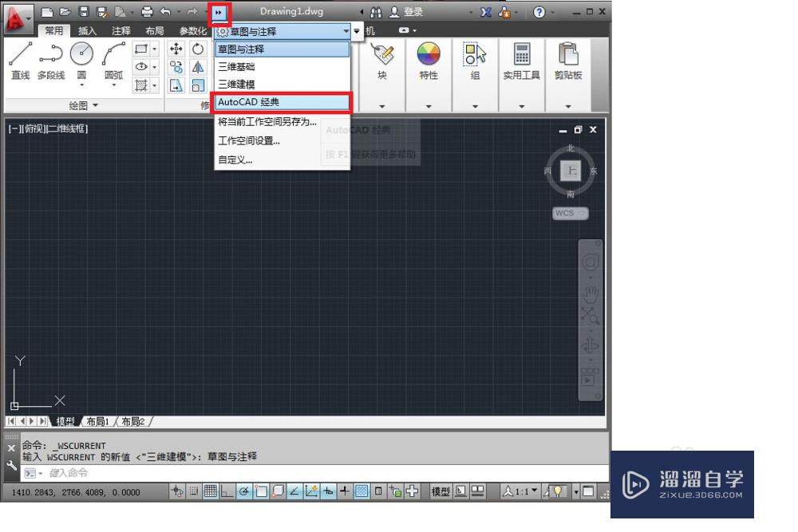This screenshot has height=532, width=798.
Task: Create a new drawing from quick access toolbar
Action: point(47,12)
